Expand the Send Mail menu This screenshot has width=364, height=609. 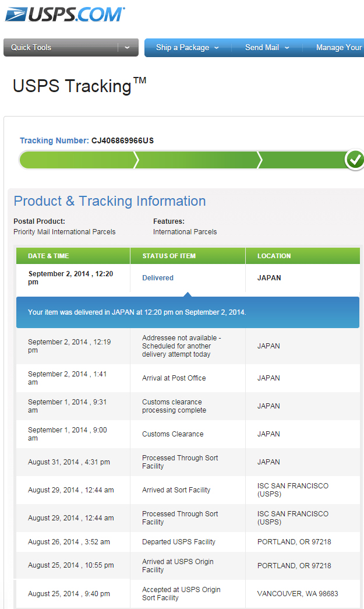coord(267,47)
